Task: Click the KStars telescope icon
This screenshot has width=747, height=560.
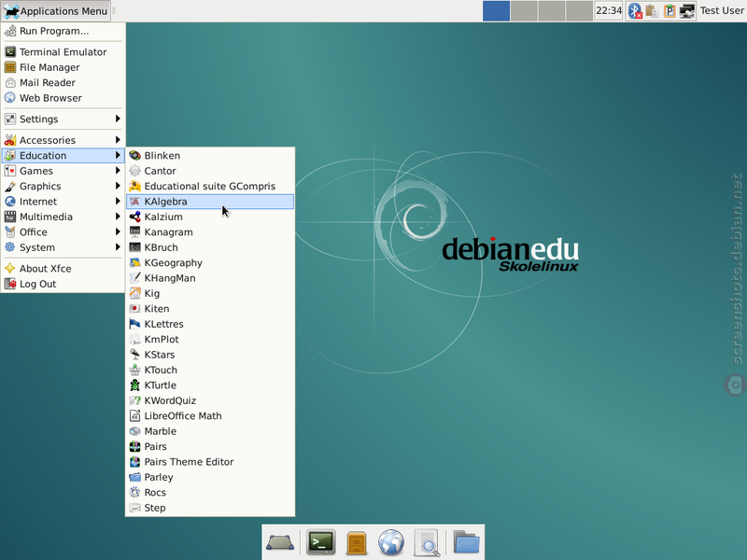Action: (x=134, y=355)
